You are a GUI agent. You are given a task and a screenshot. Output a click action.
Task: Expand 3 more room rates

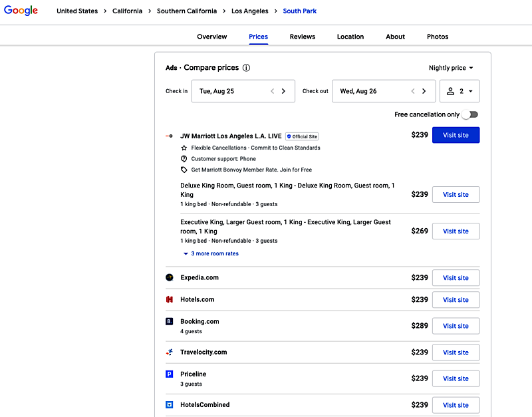click(211, 253)
